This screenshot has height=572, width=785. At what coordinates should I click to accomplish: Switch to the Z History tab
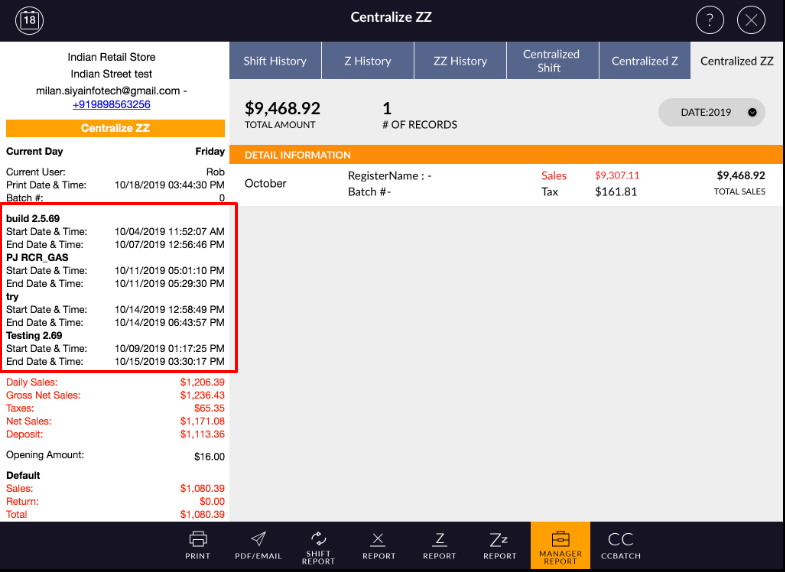click(x=368, y=61)
